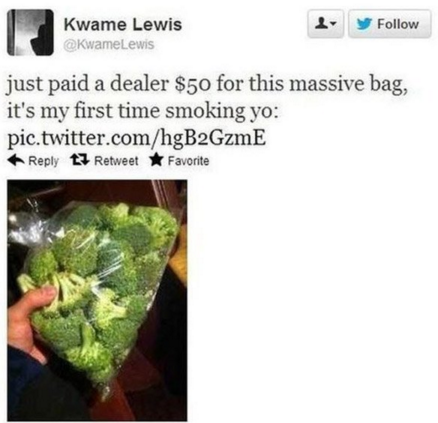The width and height of the screenshot is (438, 423).
Task: Expand the user actions dropdown caret
Action: (333, 25)
